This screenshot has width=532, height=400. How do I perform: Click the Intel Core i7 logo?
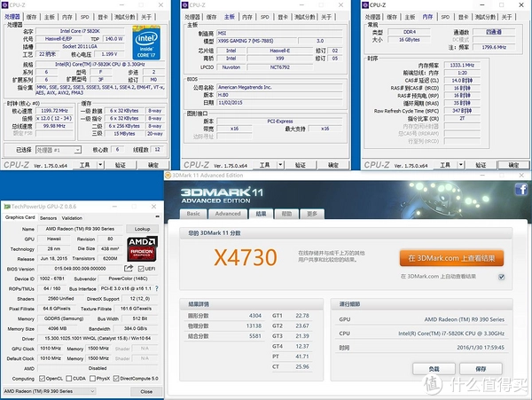(146, 43)
